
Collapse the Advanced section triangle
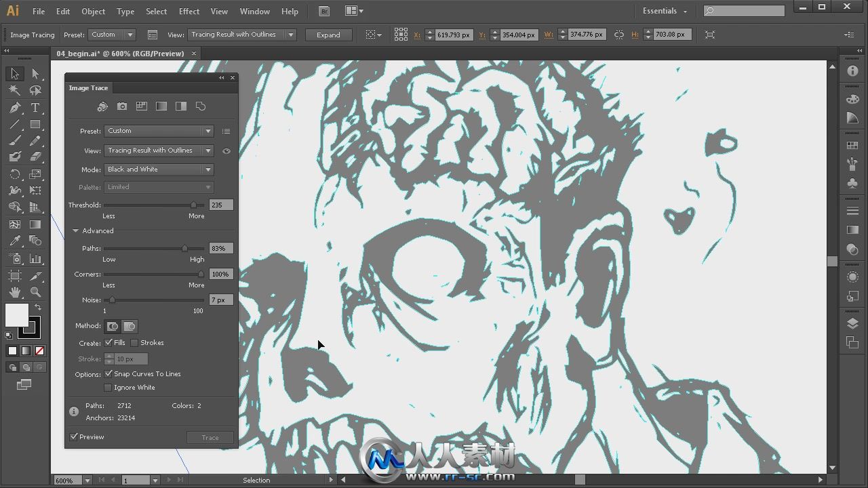(x=76, y=231)
